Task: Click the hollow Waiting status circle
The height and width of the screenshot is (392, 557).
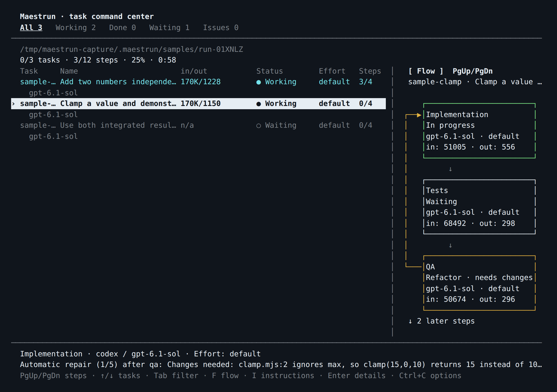Action: (259, 125)
